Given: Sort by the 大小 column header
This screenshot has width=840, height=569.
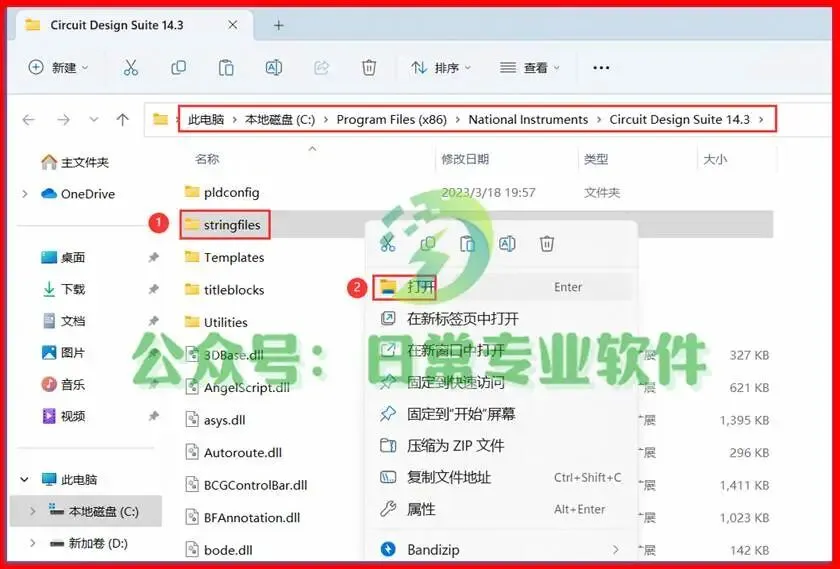Looking at the screenshot, I should [x=715, y=159].
